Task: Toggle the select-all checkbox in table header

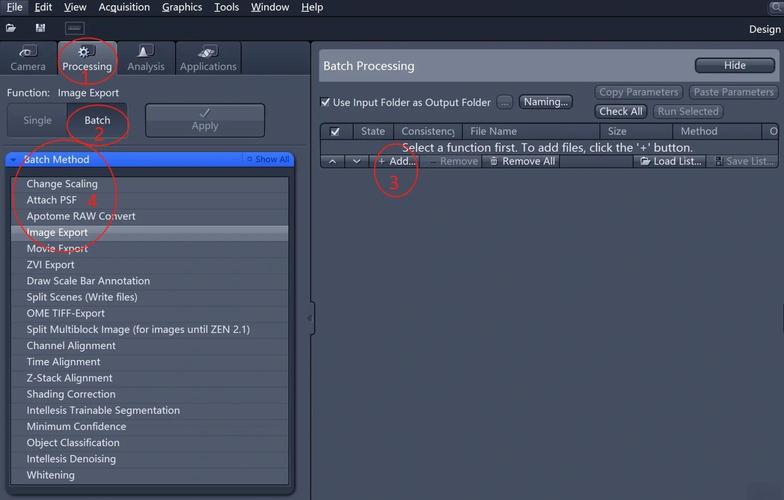Action: [x=335, y=131]
